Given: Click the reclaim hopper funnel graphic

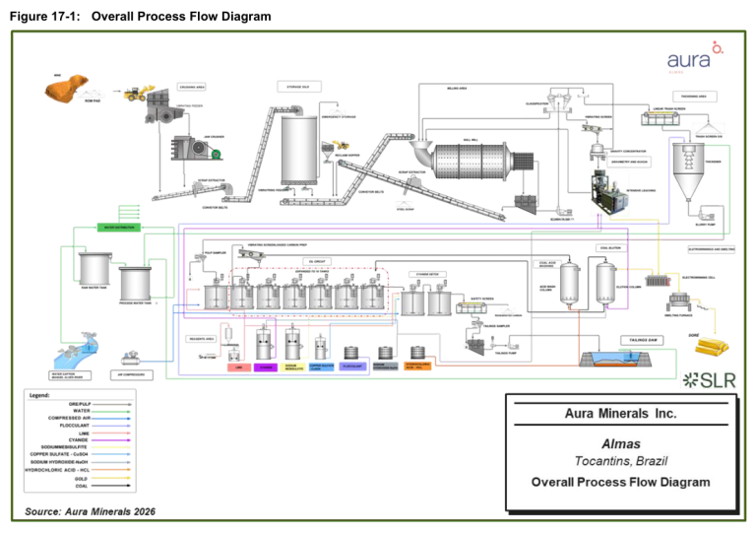Looking at the screenshot, I should click(x=328, y=152).
